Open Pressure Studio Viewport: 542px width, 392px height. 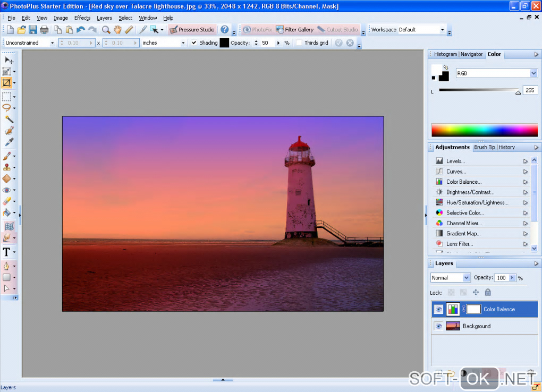[192, 30]
